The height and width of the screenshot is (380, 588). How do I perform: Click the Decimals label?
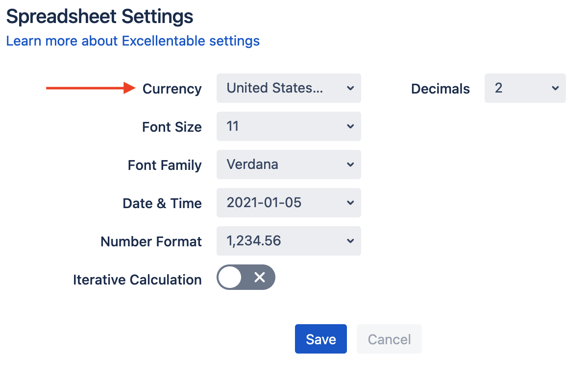point(441,89)
